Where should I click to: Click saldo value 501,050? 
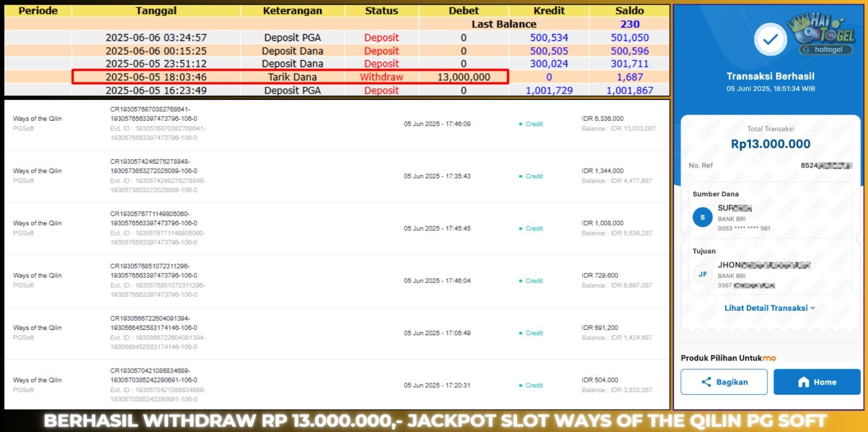(630, 38)
